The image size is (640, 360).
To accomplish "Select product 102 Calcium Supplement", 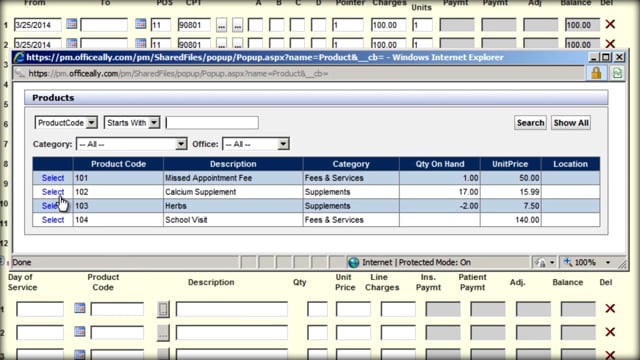I will click(x=53, y=192).
